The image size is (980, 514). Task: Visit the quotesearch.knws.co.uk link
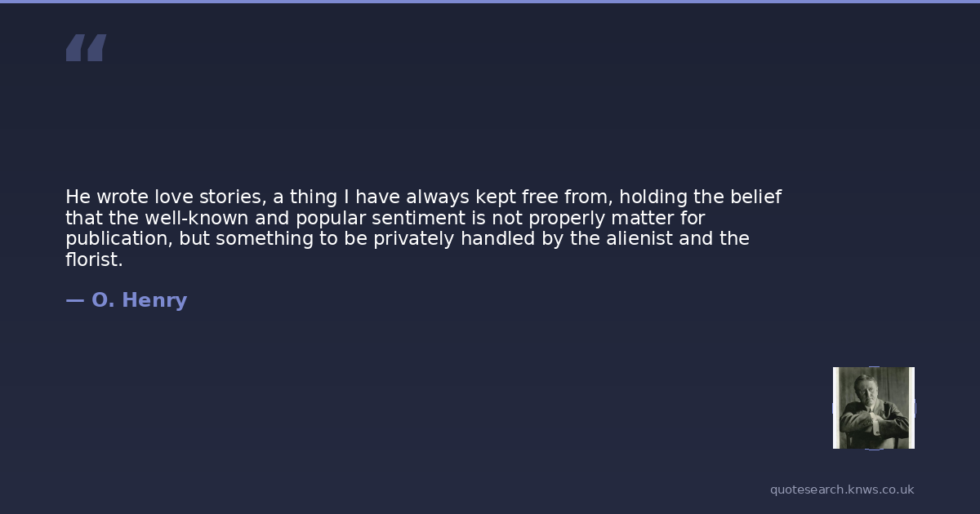(841, 490)
